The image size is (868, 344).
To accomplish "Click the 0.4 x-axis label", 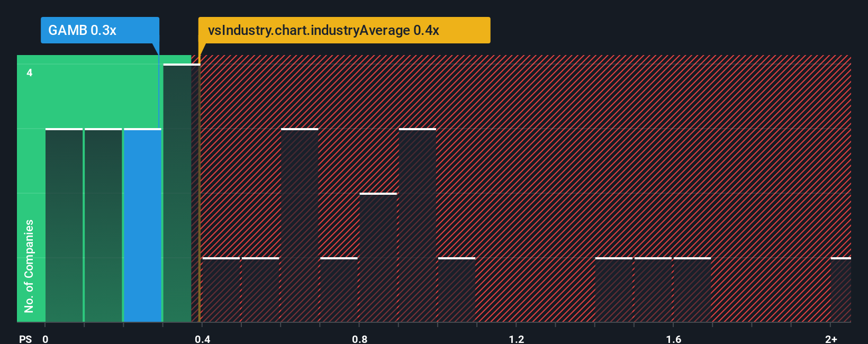I will click(x=202, y=339).
